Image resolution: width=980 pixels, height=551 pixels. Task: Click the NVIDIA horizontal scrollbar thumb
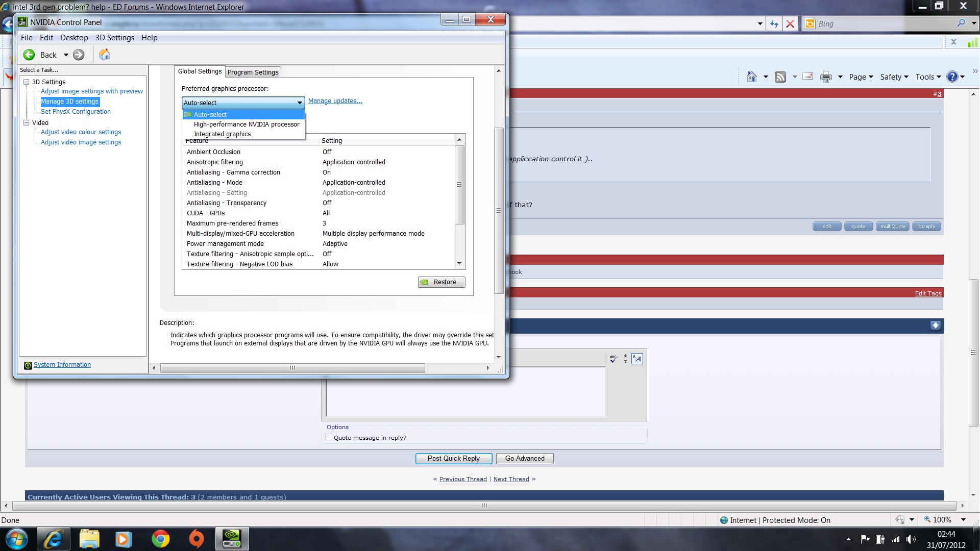tap(292, 368)
